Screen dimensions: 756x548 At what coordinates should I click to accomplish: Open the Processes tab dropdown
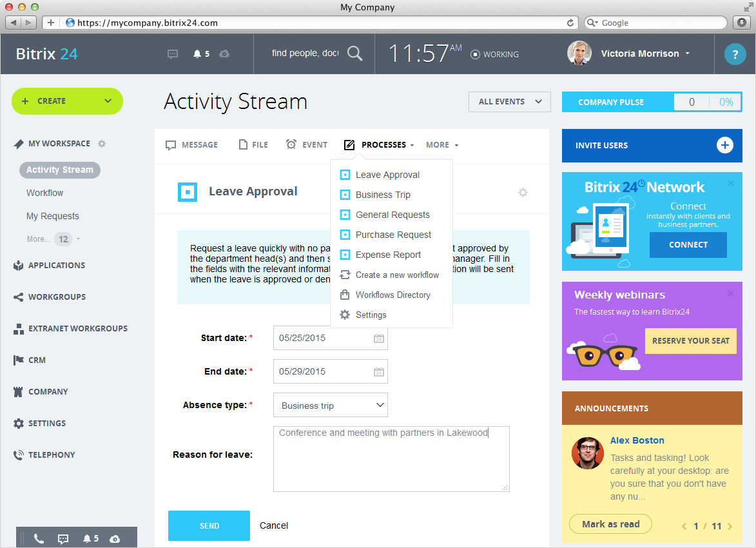(x=379, y=144)
